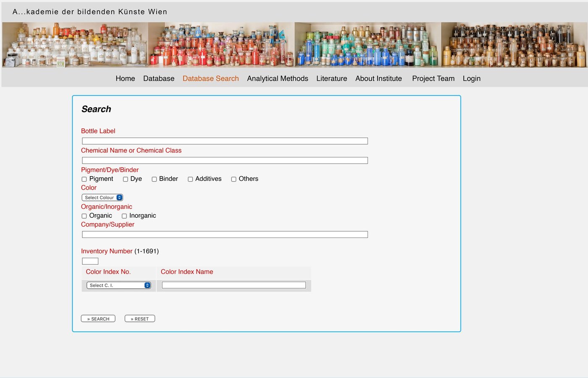Focus the Bottle Label text field
Screen dimensions: 588x378
tap(225, 141)
